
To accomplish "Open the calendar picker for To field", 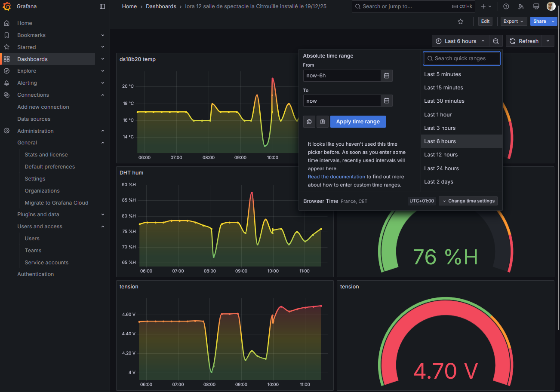I will tap(387, 101).
